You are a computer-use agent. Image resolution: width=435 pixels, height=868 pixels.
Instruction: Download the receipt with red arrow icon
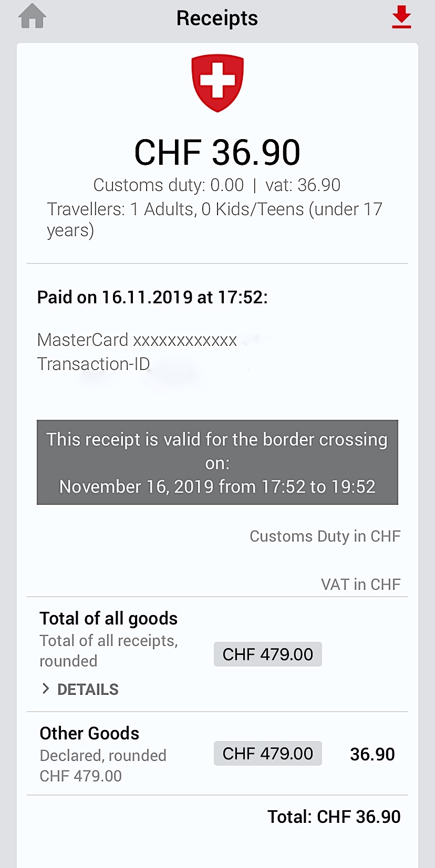(401, 17)
